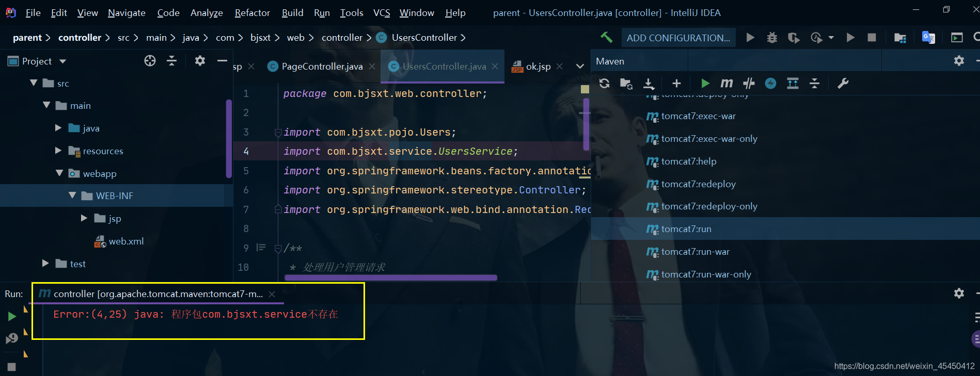Click bjsxt breadcrumb in navigation bar
Screen dimensions: 980x376
(x=260, y=37)
